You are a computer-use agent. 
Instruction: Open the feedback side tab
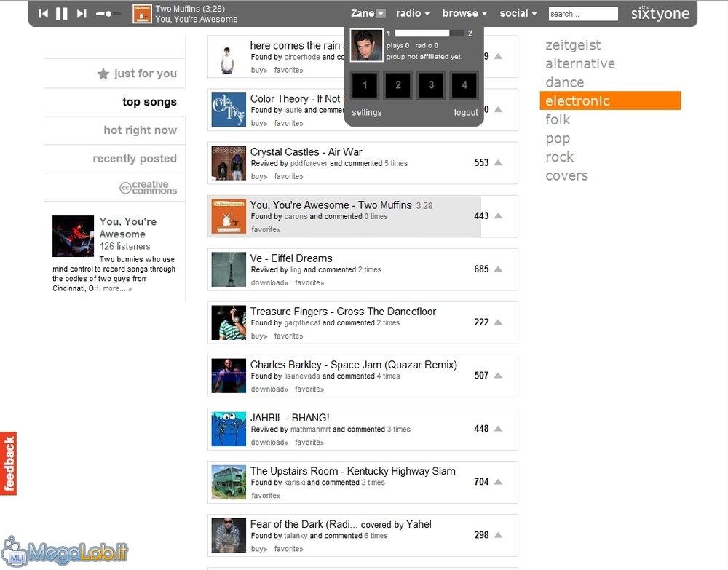click(x=8, y=464)
